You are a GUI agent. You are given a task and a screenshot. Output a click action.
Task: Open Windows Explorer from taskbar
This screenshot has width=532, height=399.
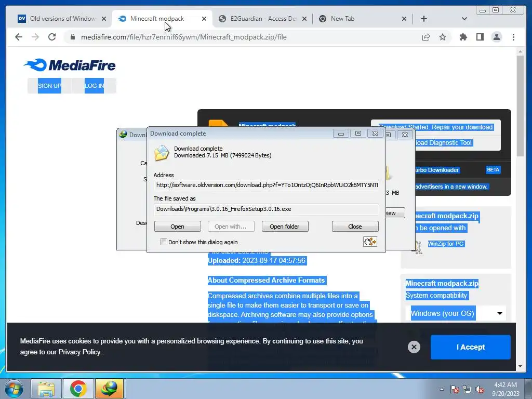(46, 389)
